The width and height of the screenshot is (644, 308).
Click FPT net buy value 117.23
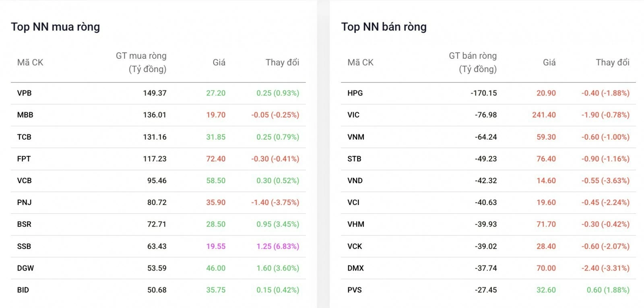click(x=155, y=159)
